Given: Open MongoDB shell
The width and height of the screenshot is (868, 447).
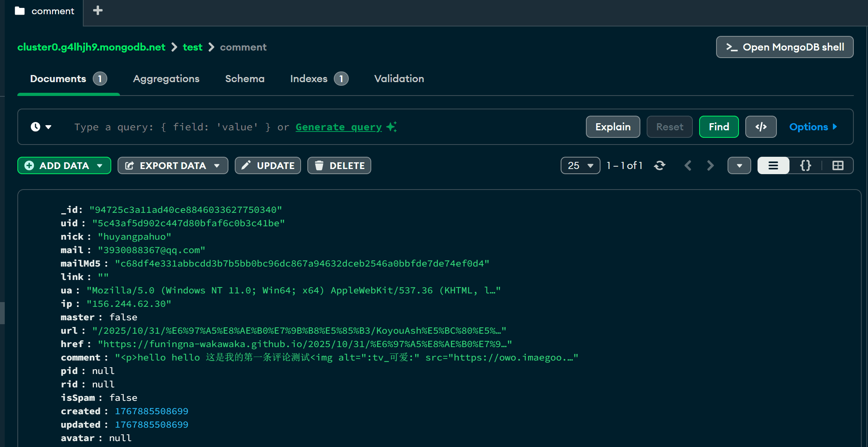Looking at the screenshot, I should (x=784, y=47).
